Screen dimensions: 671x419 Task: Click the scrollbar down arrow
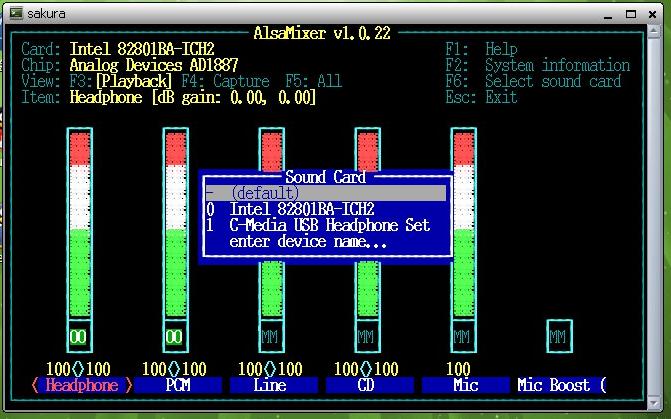pyautogui.click(x=653, y=403)
